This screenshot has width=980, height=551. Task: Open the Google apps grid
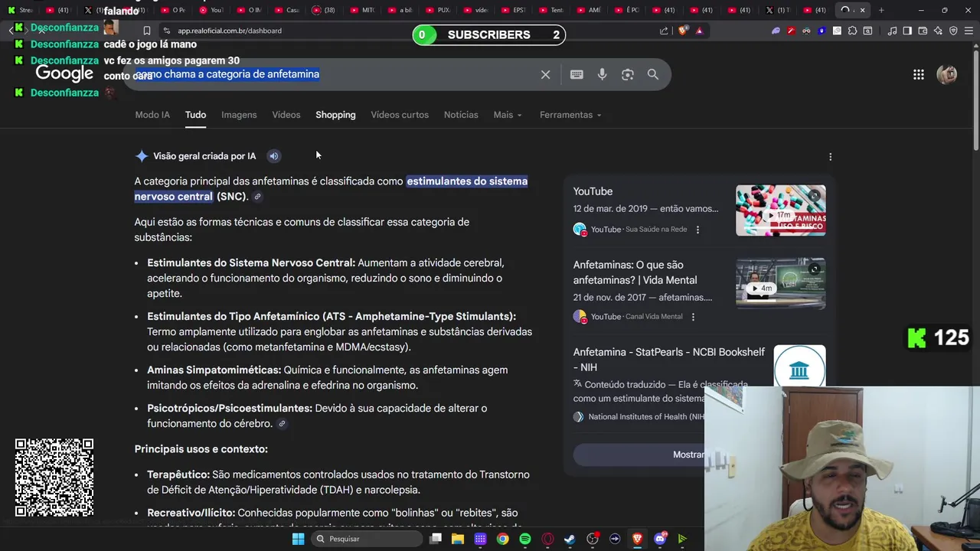click(x=918, y=74)
